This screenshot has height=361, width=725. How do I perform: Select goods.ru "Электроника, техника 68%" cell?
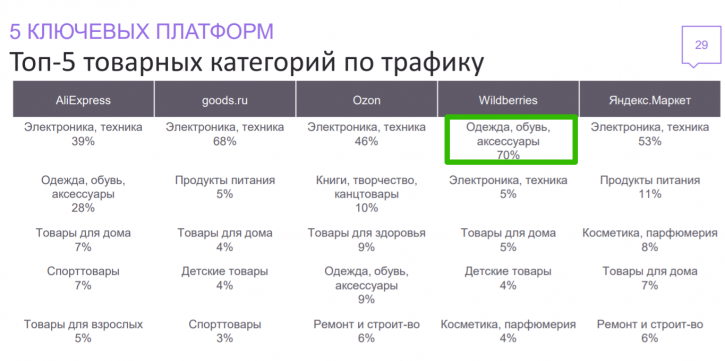225,134
